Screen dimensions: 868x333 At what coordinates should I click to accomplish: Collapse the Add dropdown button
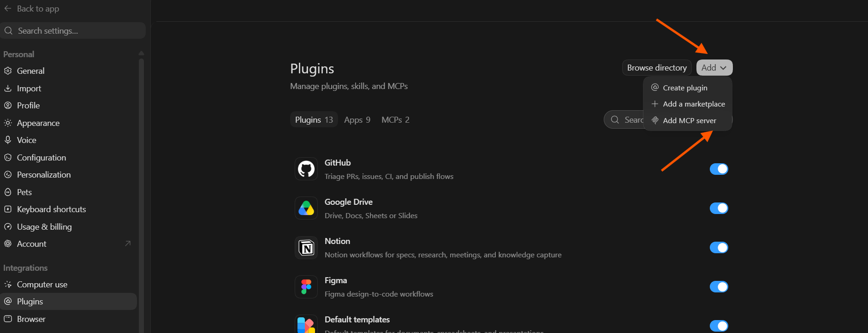[714, 68]
